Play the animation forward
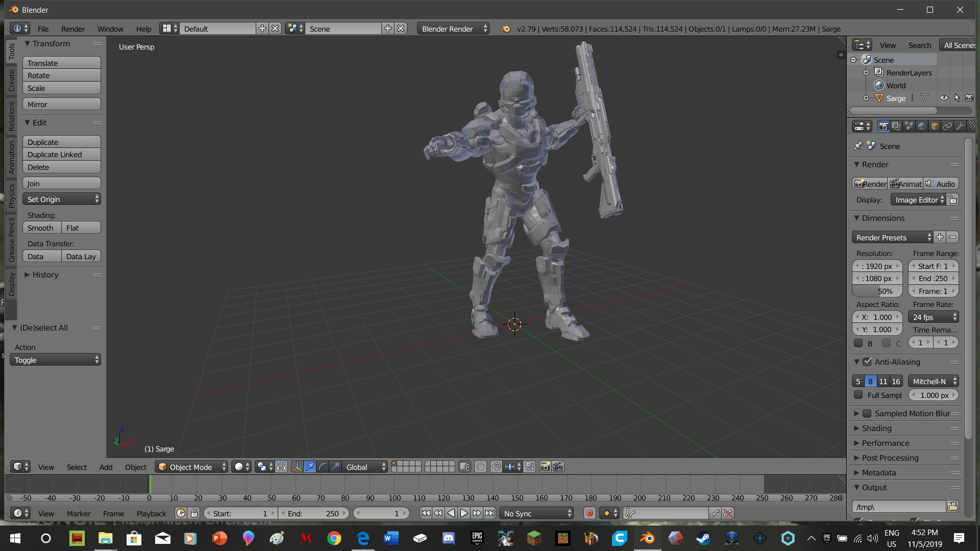The width and height of the screenshot is (980, 551). pos(463,513)
